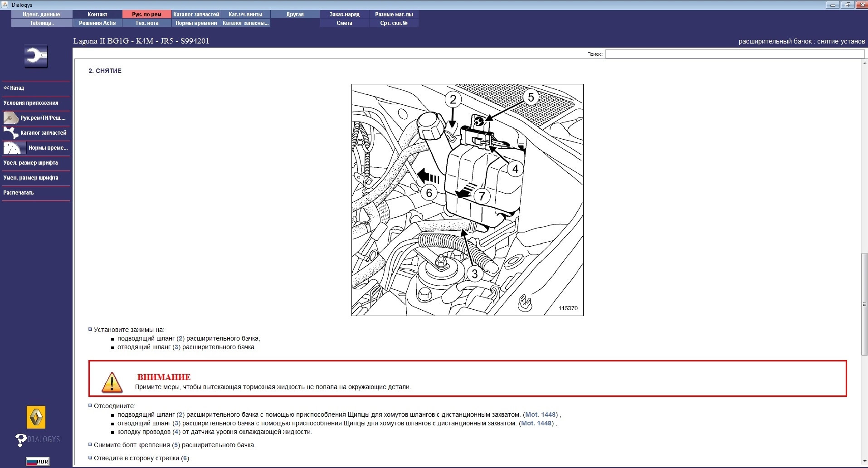This screenshot has height=468, width=868.
Task: Open the Разные мат-лы tab
Action: [394, 15]
